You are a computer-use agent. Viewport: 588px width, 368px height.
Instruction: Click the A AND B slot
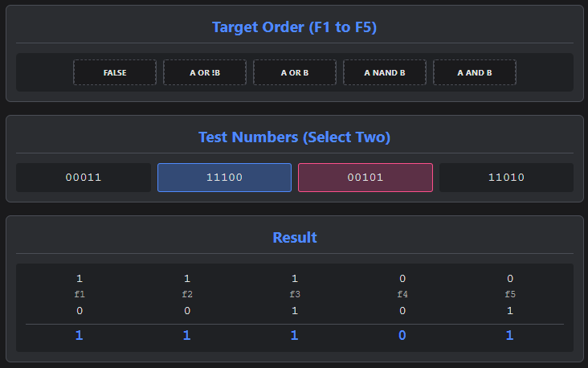(475, 72)
